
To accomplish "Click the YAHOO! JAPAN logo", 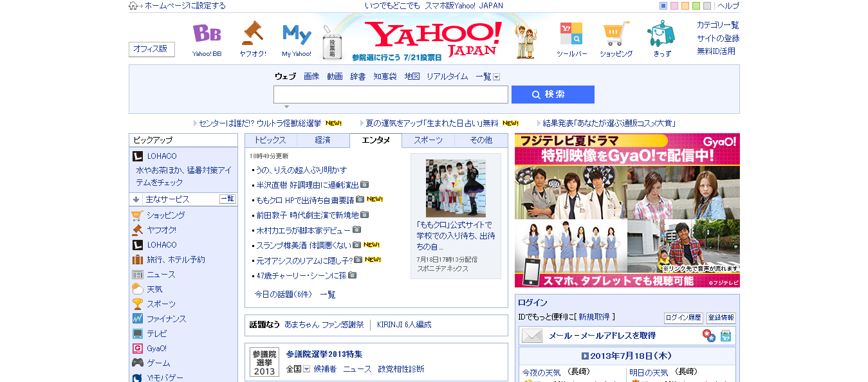I will pos(433,38).
